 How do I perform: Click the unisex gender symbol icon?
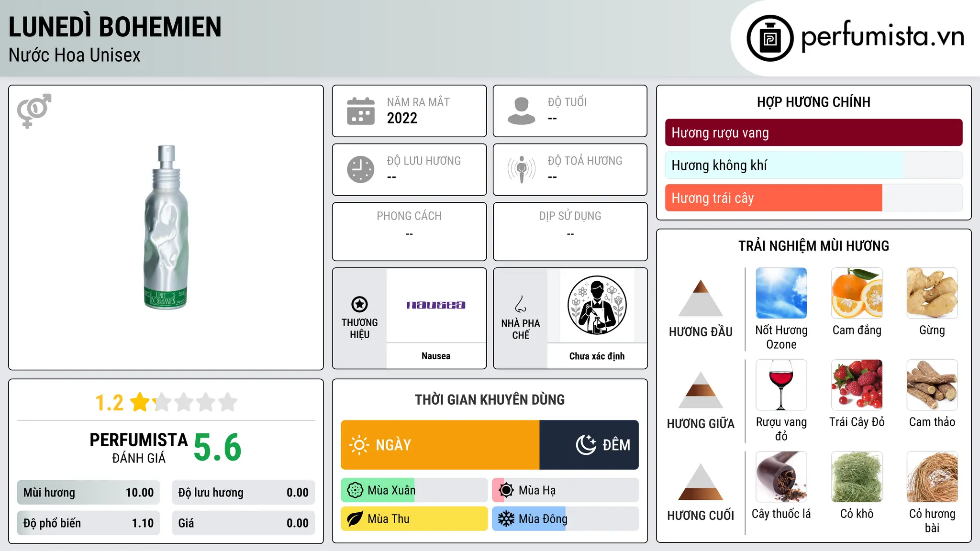[34, 110]
